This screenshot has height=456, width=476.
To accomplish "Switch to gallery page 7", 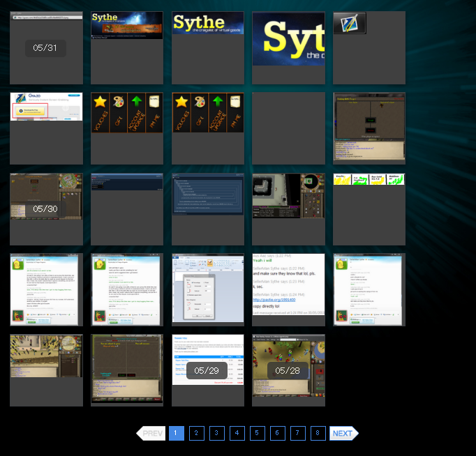I will pyautogui.click(x=298, y=433).
